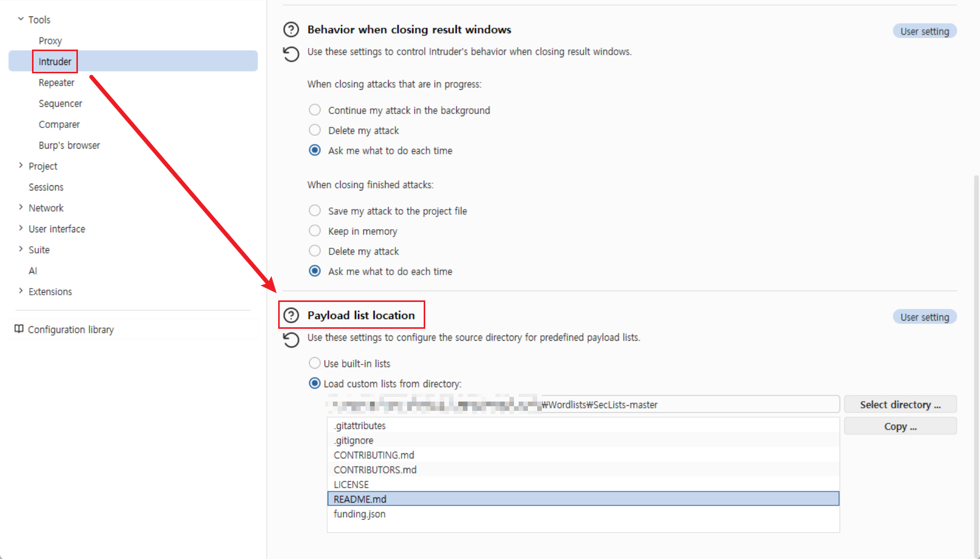Choose Keep in memory option
Screen dimensions: 980x559
pos(315,231)
